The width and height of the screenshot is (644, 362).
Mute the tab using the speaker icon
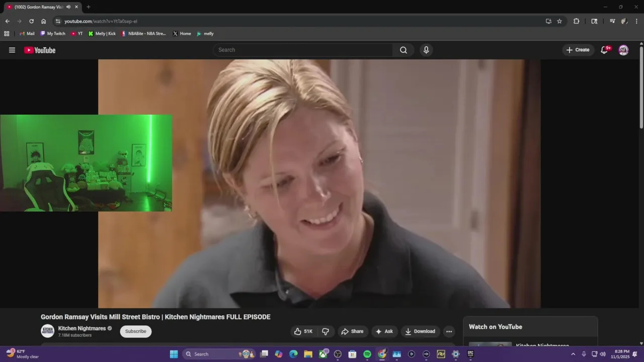68,7
